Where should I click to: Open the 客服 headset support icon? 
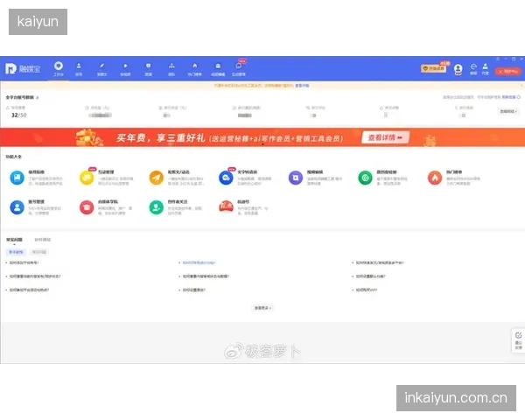[x=473, y=69]
